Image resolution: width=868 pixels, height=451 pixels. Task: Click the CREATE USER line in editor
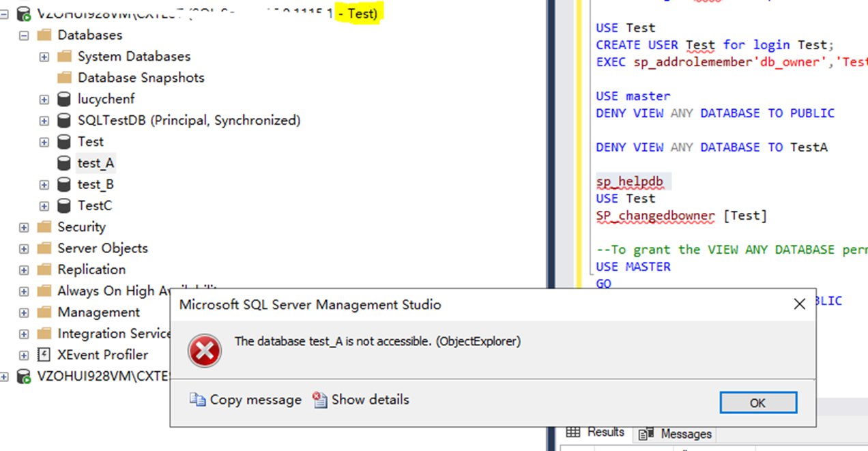715,45
